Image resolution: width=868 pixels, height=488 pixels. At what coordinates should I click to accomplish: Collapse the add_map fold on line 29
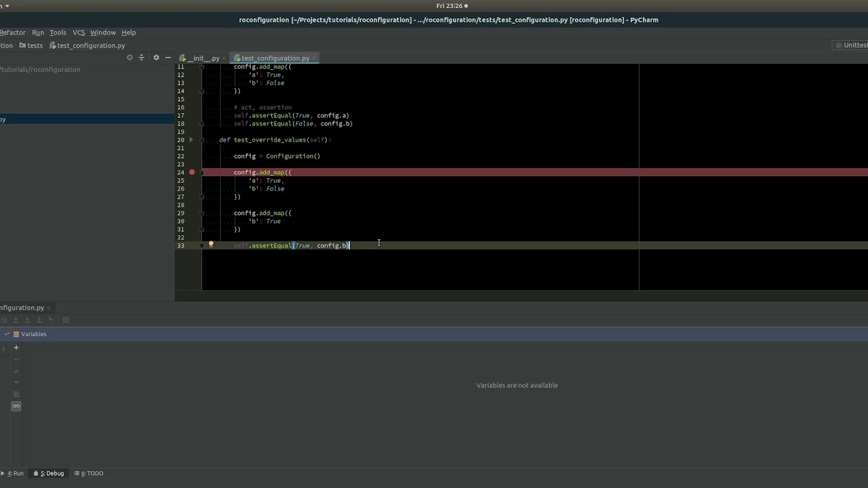point(201,213)
